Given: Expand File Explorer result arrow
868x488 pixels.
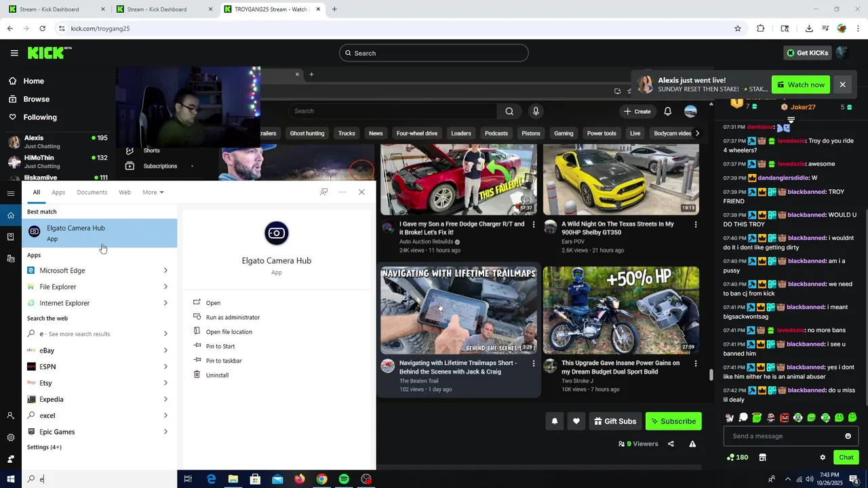Looking at the screenshot, I should (x=165, y=287).
